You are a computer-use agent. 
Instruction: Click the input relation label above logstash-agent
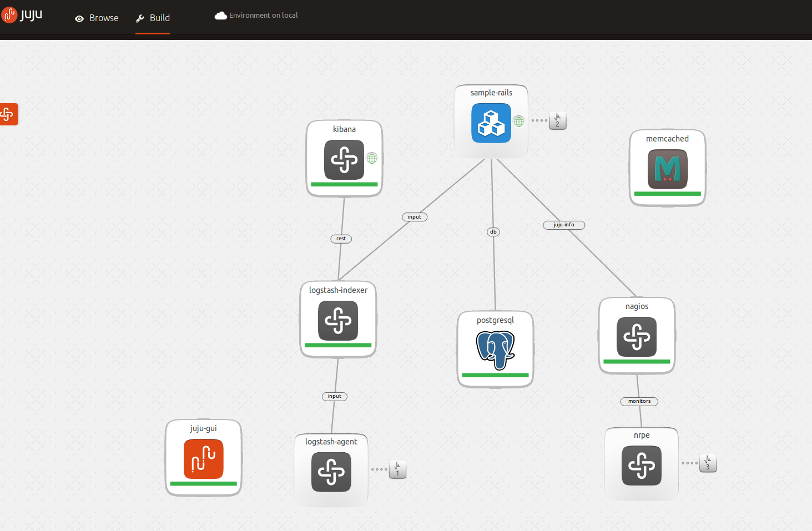tap(335, 396)
